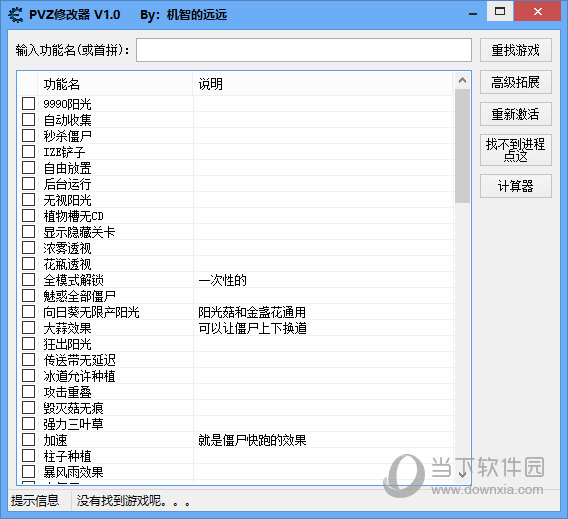This screenshot has height=519, width=568.
Task: Select 就是僵尸快跑的效果 description
Action: (x=252, y=440)
